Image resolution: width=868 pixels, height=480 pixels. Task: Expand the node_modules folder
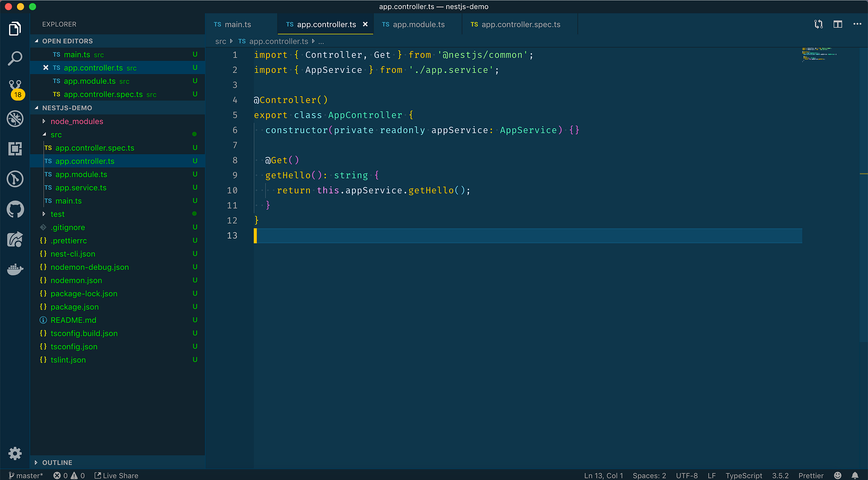[76, 121]
